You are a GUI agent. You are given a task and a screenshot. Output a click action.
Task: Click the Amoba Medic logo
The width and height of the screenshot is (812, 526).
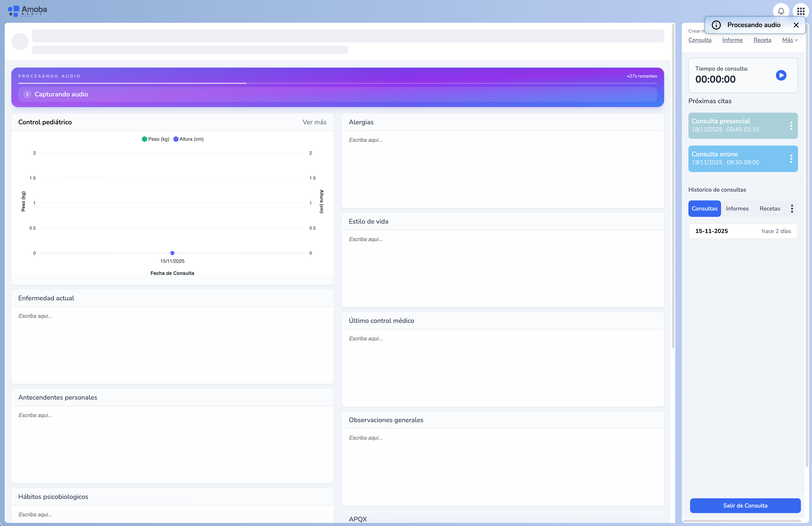click(x=27, y=11)
